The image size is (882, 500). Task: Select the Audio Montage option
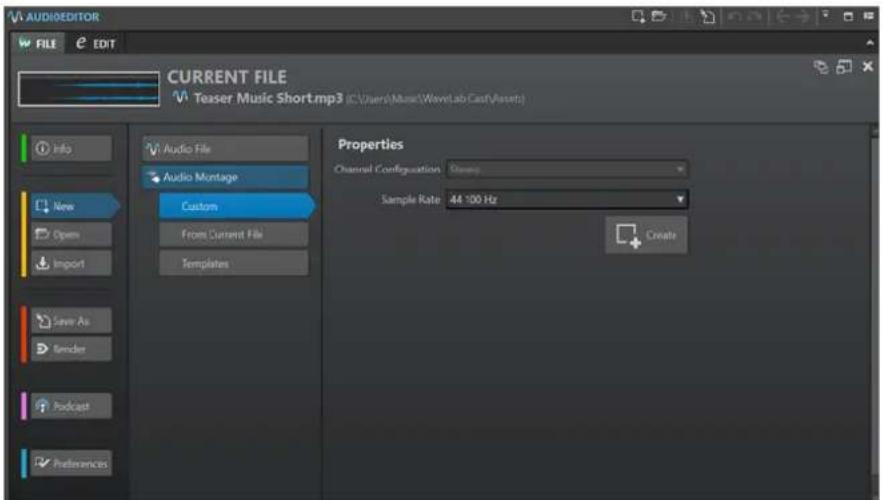(x=225, y=177)
